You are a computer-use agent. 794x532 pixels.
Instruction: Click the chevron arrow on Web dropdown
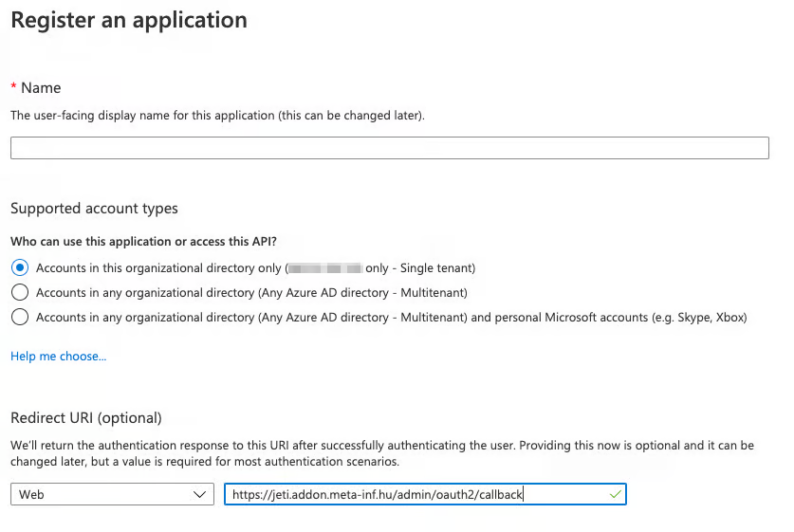click(199, 494)
